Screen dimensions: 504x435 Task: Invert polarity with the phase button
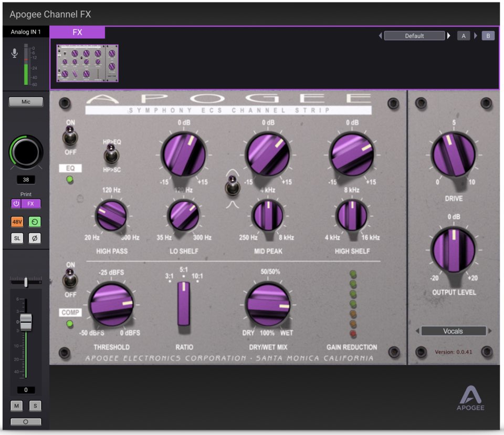click(x=35, y=239)
